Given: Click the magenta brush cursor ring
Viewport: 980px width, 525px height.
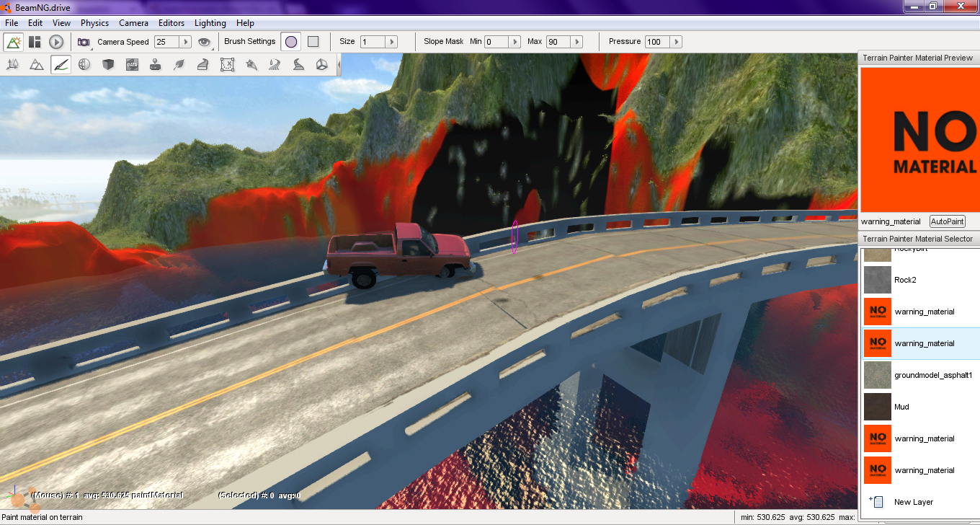Looking at the screenshot, I should 514,237.
